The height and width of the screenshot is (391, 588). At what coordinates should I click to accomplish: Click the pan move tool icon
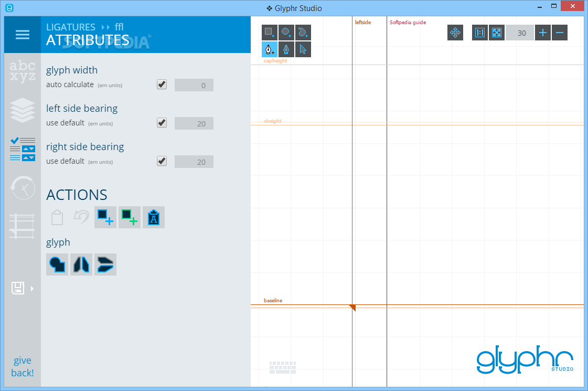tap(455, 33)
